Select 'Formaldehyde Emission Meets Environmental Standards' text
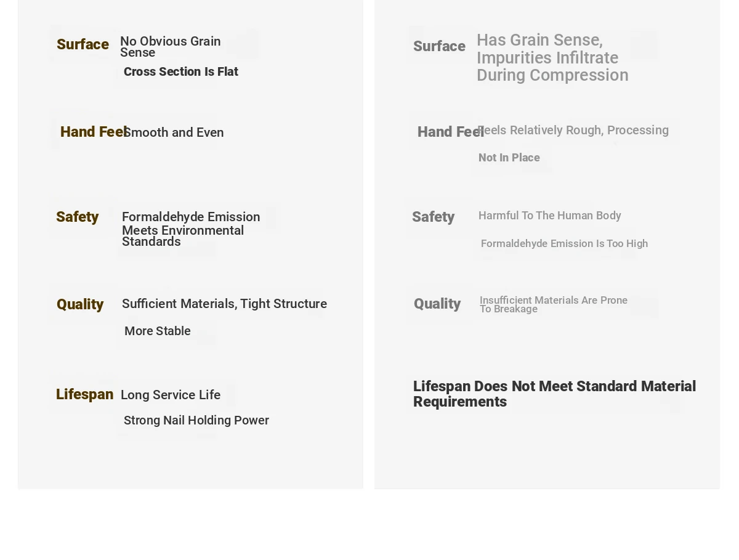Screen dimensions: 739x560 tap(191, 229)
